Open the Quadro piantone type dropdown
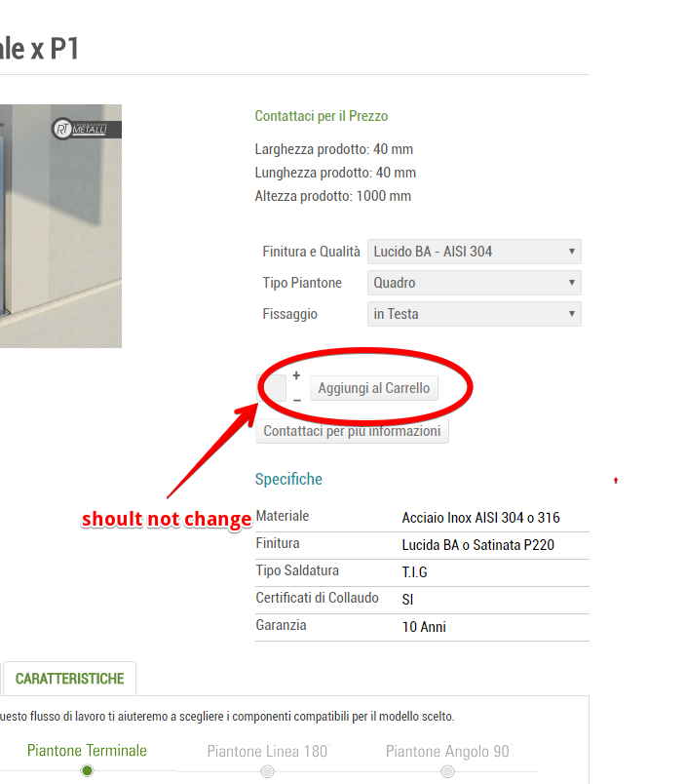The height and width of the screenshot is (784, 686). click(x=475, y=283)
